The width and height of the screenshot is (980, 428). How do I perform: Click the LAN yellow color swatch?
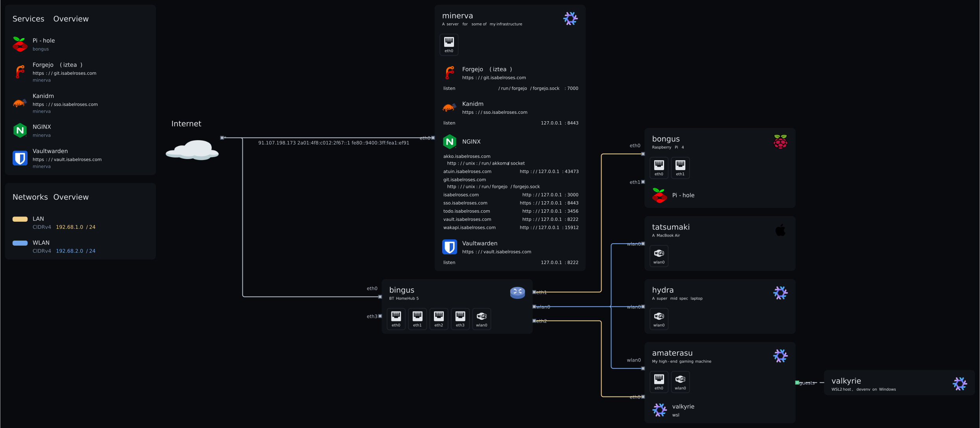(20, 219)
